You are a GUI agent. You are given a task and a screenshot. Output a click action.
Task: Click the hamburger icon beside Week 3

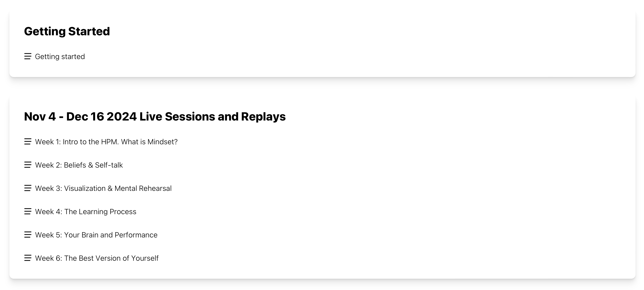(x=28, y=188)
